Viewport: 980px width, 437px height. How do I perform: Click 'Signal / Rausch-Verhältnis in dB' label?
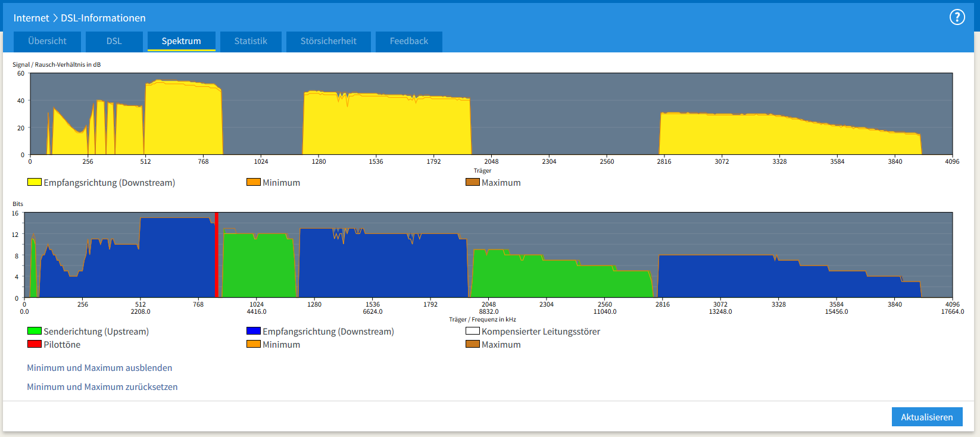pos(57,64)
